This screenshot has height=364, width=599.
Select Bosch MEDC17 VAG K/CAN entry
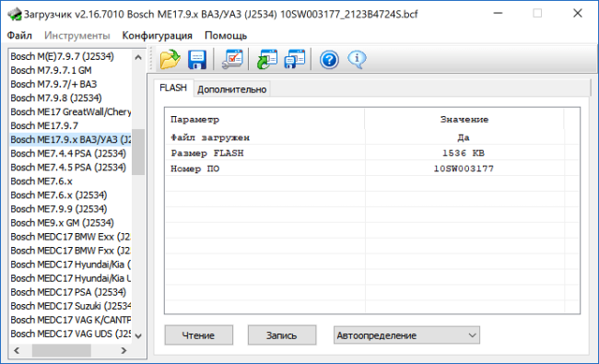[x=71, y=320]
